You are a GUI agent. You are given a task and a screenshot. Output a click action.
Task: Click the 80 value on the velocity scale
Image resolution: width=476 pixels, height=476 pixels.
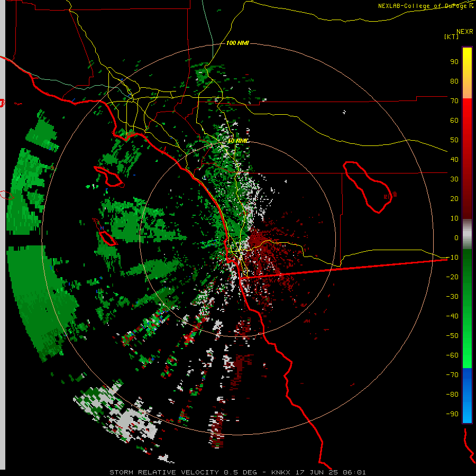454,81
